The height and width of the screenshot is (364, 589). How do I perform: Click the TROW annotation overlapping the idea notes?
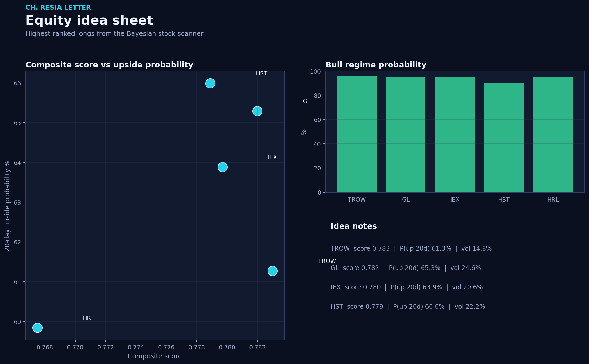(x=327, y=261)
